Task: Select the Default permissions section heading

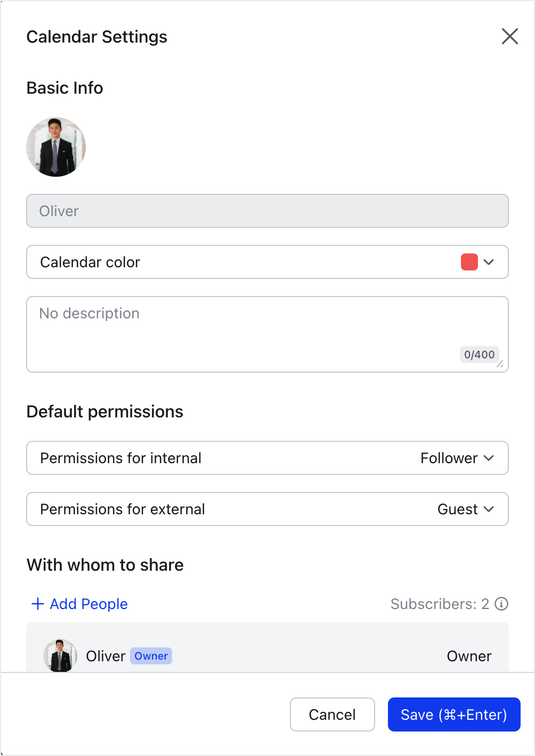Action: (x=104, y=412)
